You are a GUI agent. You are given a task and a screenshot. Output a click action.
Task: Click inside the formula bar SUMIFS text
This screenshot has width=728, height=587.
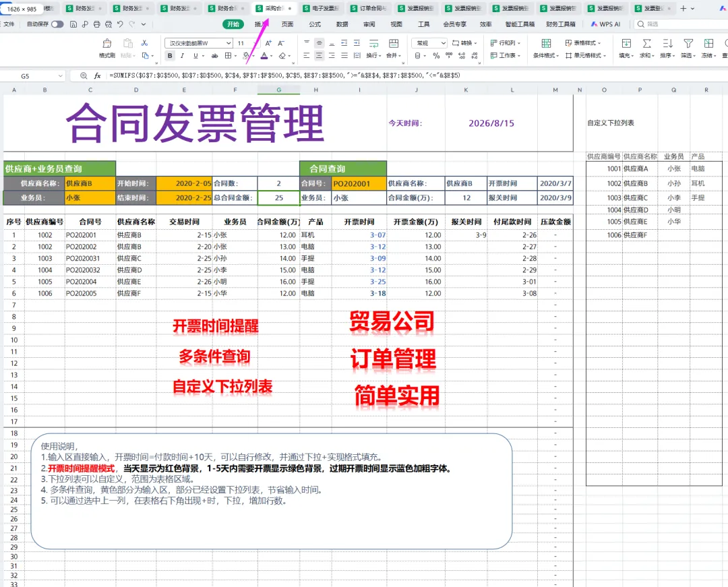[x=284, y=75]
